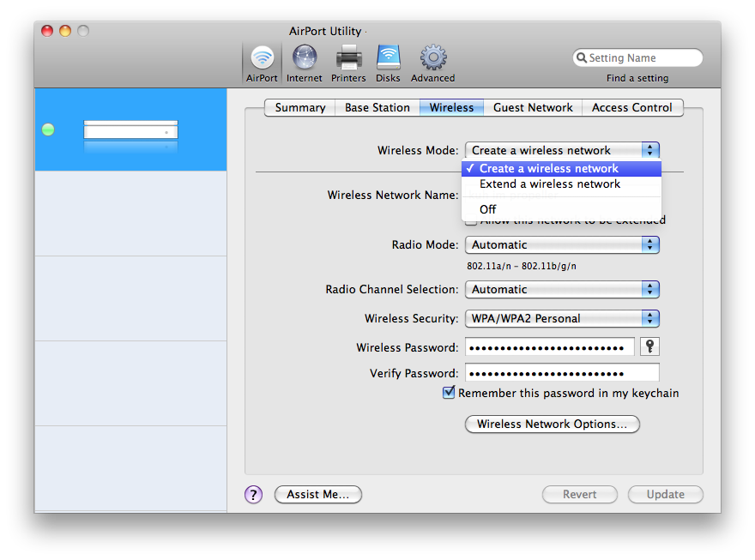Click the Revert button
The width and height of the screenshot is (755, 560).
click(x=580, y=494)
